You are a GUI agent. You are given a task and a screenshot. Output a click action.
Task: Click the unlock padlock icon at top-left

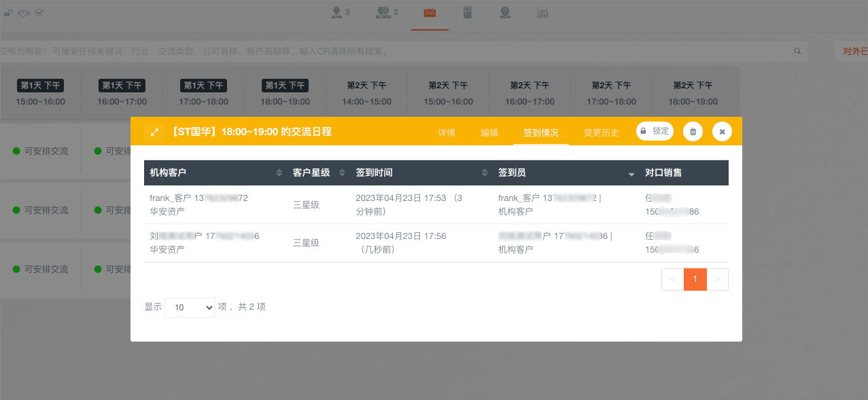[8, 13]
